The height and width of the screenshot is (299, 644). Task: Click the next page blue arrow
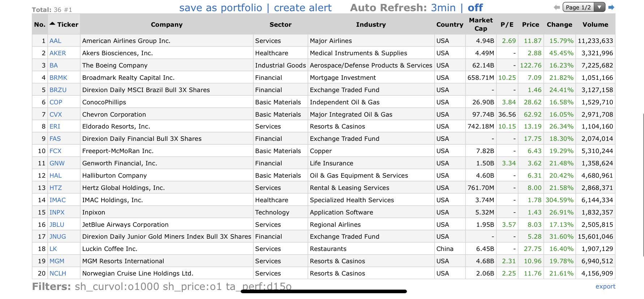pos(611,7)
